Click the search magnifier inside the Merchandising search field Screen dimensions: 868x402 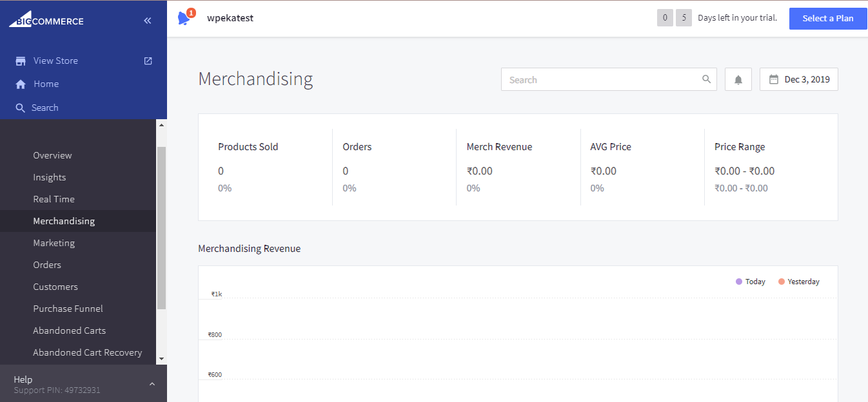[x=705, y=79]
